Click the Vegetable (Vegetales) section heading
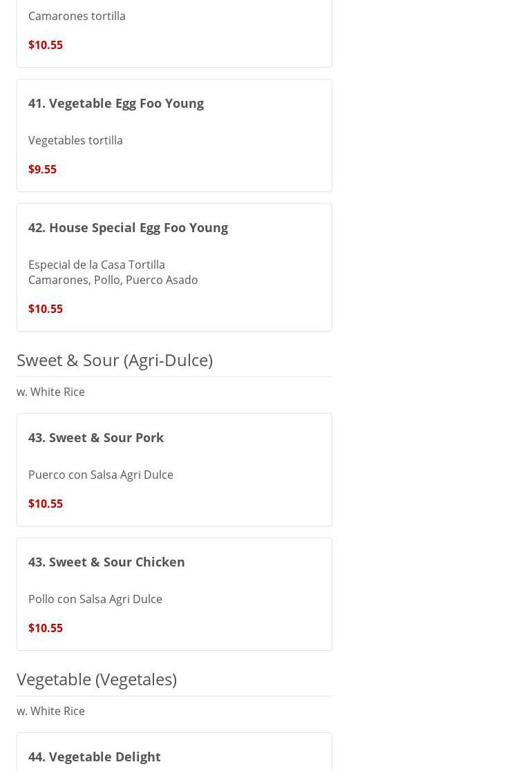 [x=97, y=679]
